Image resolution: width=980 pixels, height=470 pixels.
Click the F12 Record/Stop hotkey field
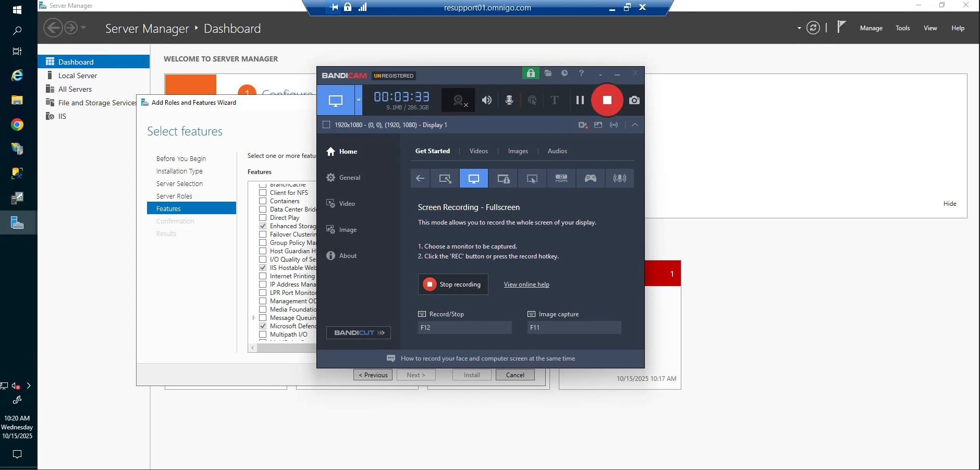(464, 327)
